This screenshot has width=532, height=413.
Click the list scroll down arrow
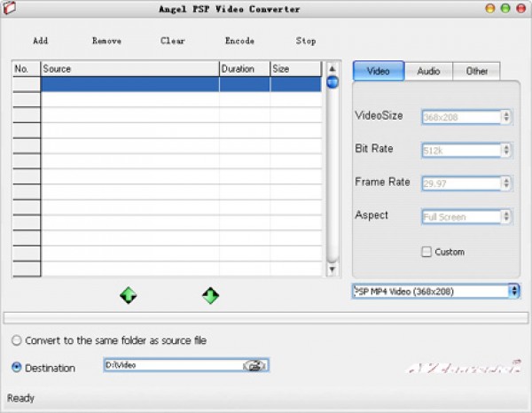coord(332,269)
